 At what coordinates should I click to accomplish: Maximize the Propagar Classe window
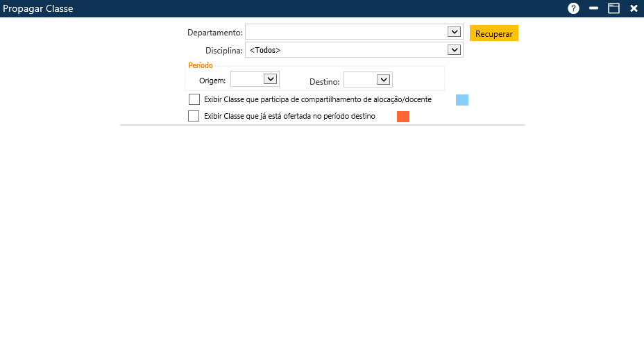613,8
